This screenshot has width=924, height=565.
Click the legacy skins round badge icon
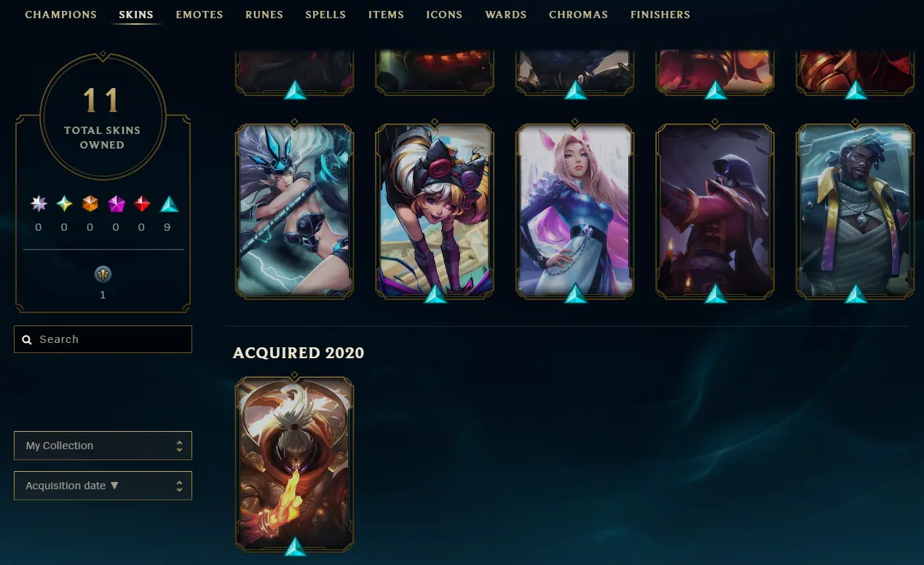click(x=103, y=274)
